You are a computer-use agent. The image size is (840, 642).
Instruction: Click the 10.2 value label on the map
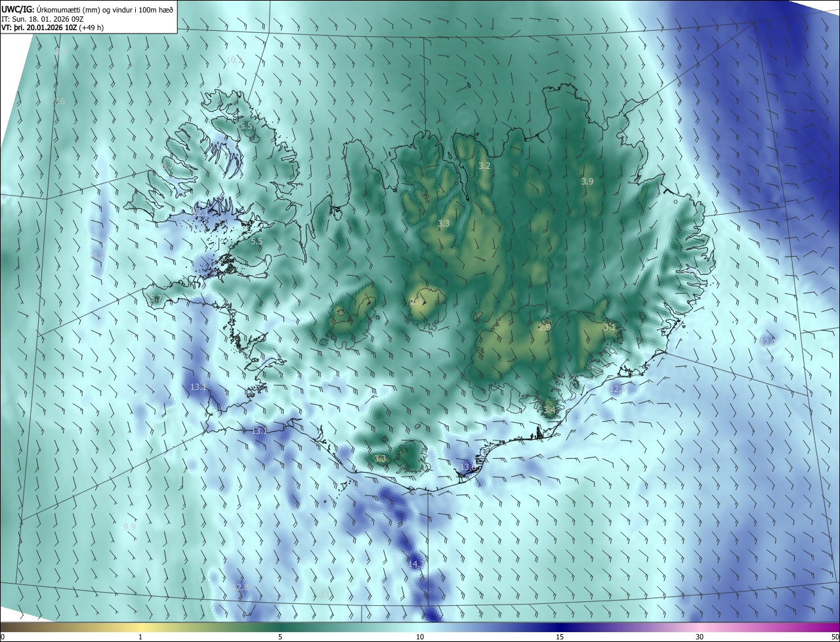tap(234, 60)
